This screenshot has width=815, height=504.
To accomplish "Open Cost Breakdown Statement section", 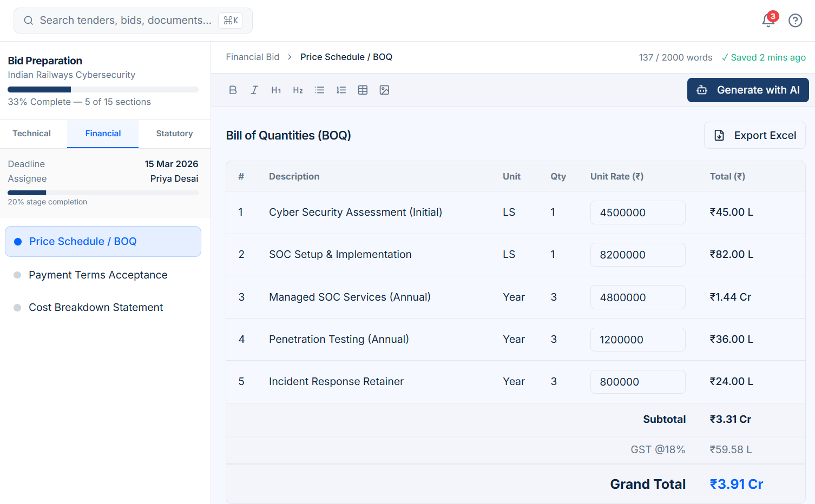I will pos(103,307).
